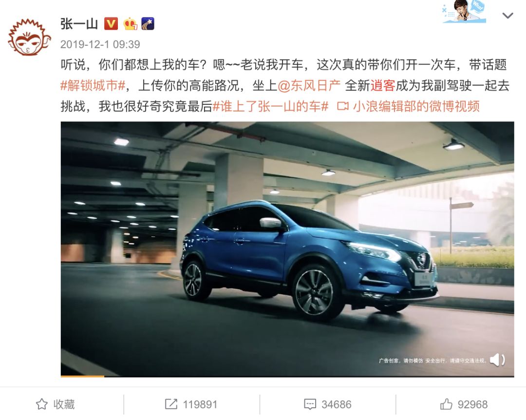Click the comment bubble icon
Image resolution: width=526 pixels, height=420 pixels.
310,404
